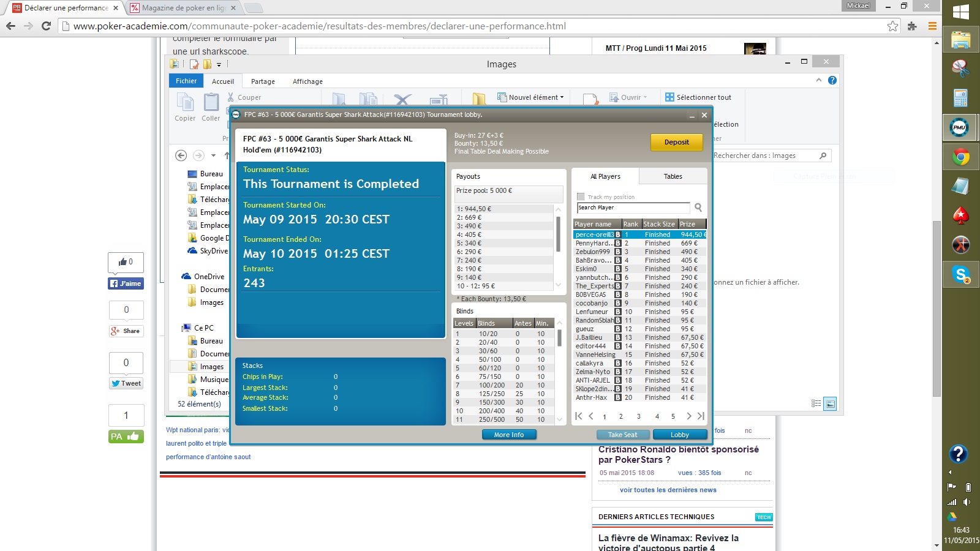Screen dimensions: 980x551
Task: Open the Fichier menu in Explorer
Action: coord(186,81)
